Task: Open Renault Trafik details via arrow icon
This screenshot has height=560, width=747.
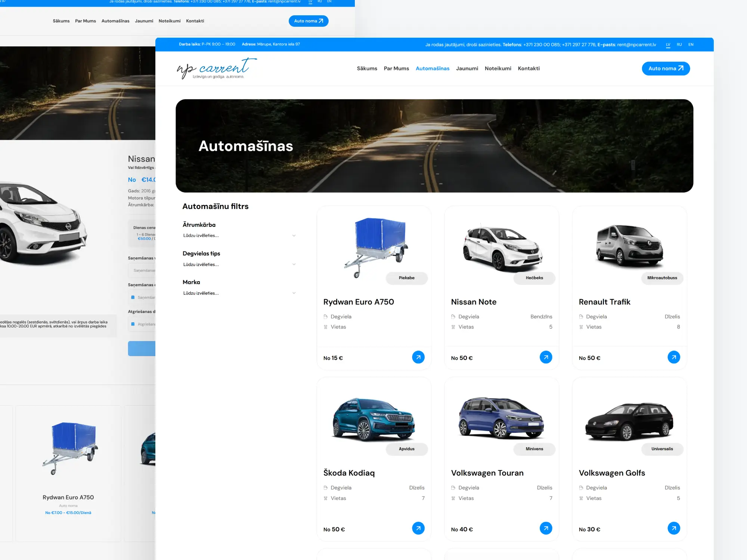Action: (x=674, y=357)
